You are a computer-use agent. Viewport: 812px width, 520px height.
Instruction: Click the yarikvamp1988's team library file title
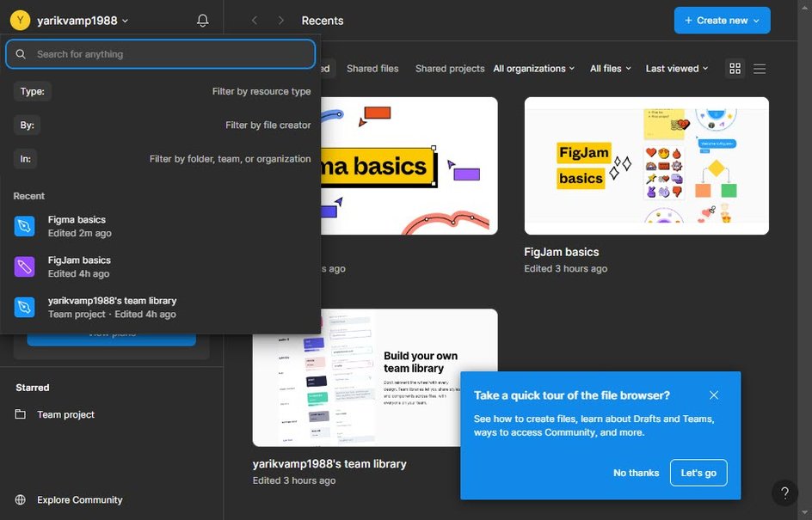pyautogui.click(x=329, y=464)
